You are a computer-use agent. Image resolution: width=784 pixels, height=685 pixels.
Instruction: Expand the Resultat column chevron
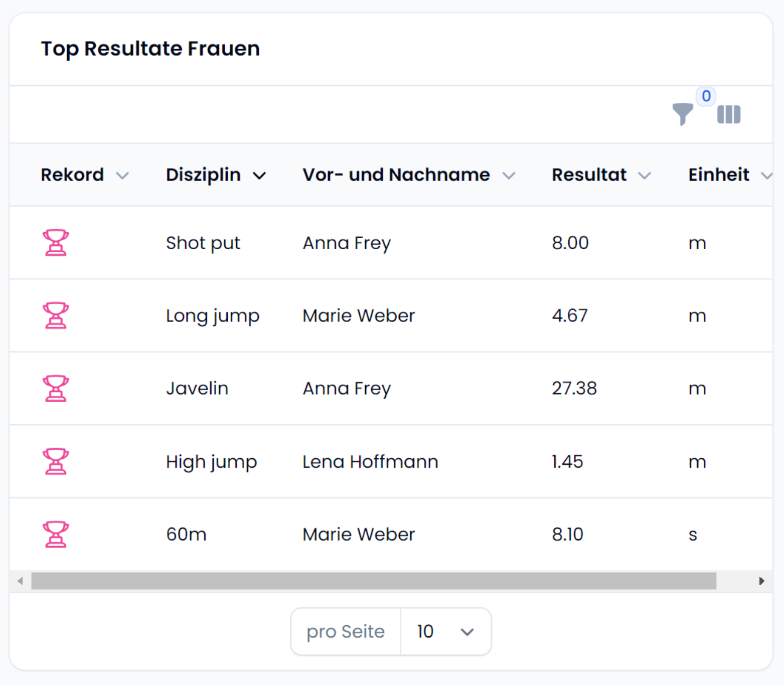click(645, 176)
